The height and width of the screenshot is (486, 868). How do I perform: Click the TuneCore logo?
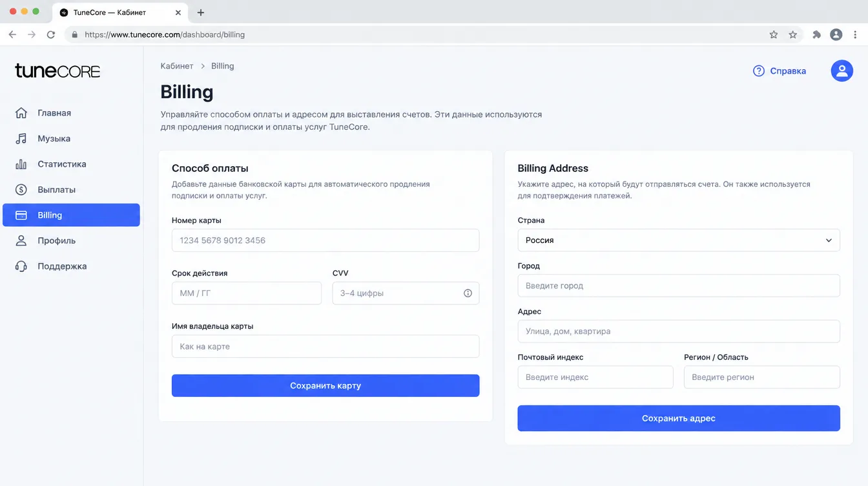pos(57,70)
